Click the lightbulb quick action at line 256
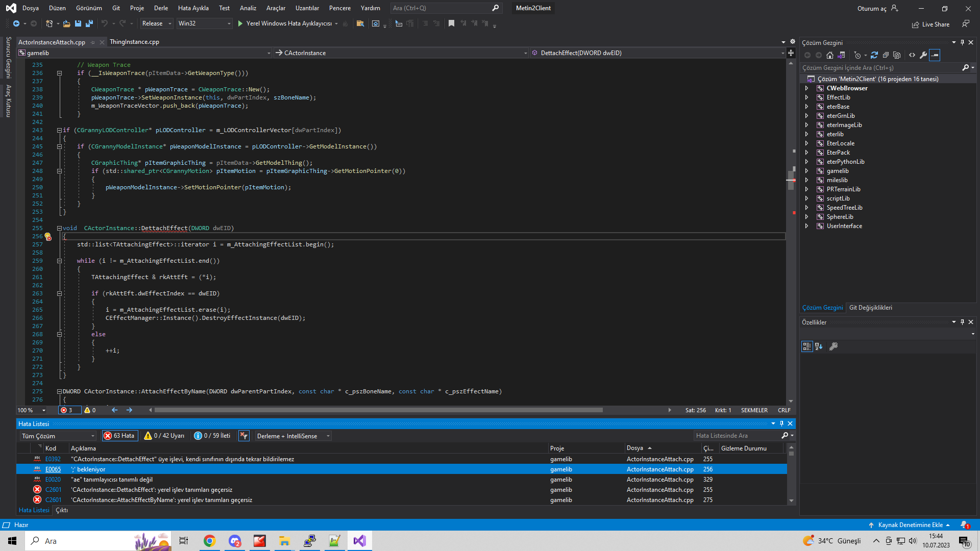The height and width of the screenshot is (551, 980). click(x=48, y=237)
